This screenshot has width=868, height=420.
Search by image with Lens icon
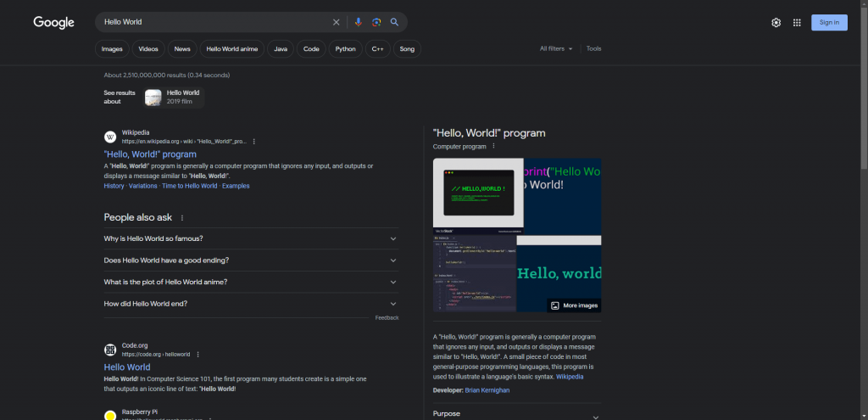click(x=376, y=22)
